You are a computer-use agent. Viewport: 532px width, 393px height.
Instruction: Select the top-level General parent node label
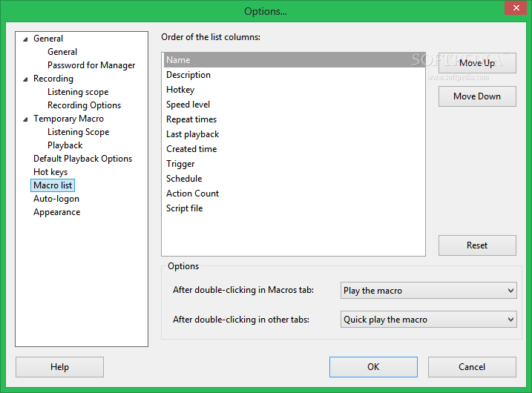point(48,39)
